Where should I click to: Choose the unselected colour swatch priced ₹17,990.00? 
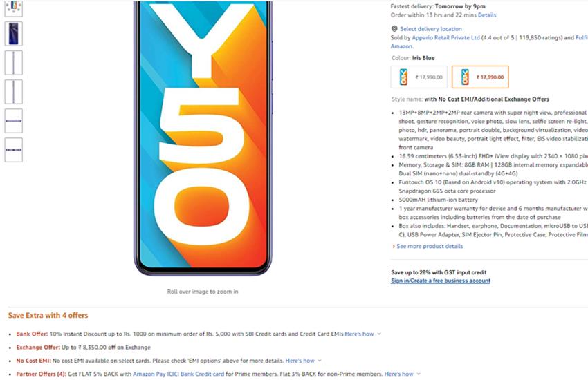(419, 77)
